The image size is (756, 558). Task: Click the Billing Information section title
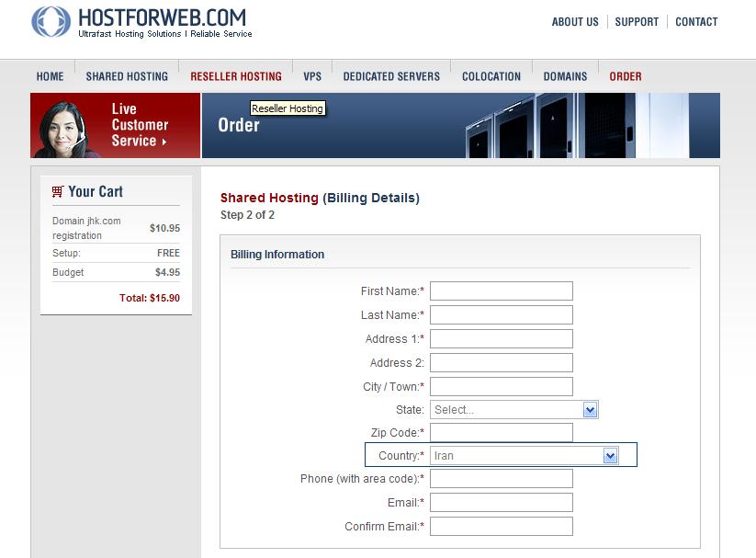coord(277,255)
